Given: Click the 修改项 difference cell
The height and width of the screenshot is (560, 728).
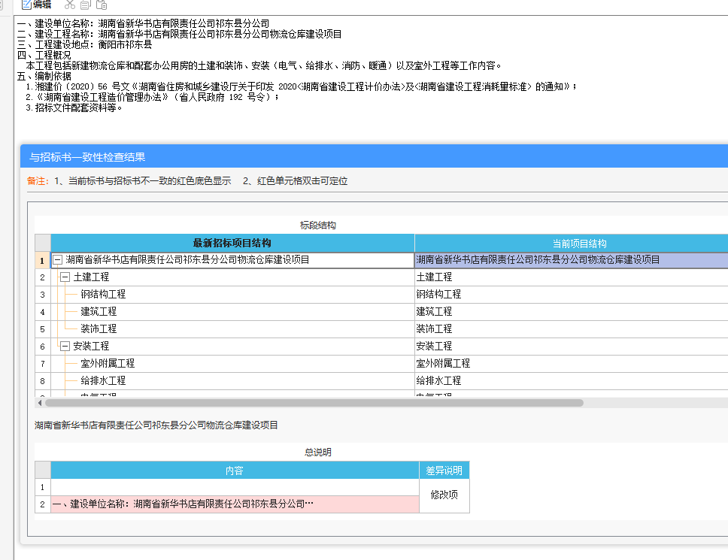Looking at the screenshot, I should point(444,495).
